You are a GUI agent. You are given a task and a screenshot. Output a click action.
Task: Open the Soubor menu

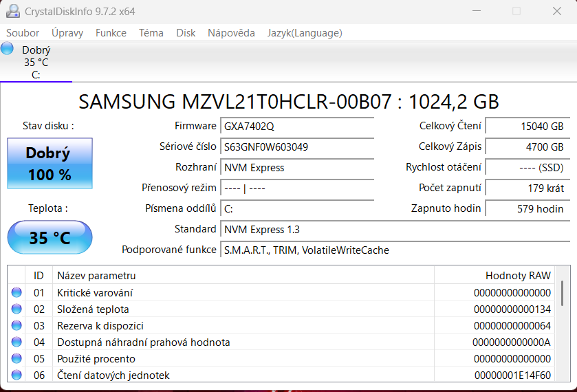click(23, 33)
